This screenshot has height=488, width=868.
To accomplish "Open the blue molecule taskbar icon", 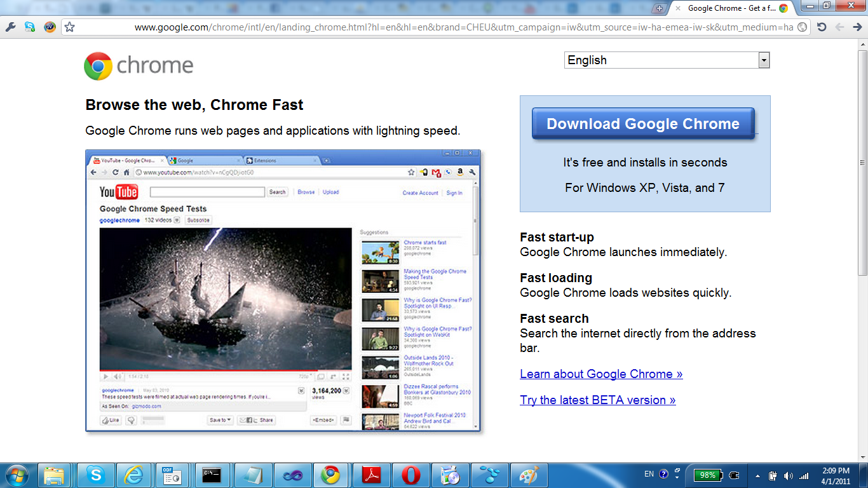I will 489,475.
